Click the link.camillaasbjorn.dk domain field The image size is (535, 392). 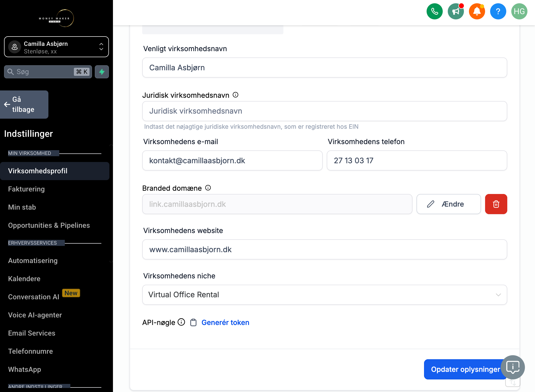277,204
